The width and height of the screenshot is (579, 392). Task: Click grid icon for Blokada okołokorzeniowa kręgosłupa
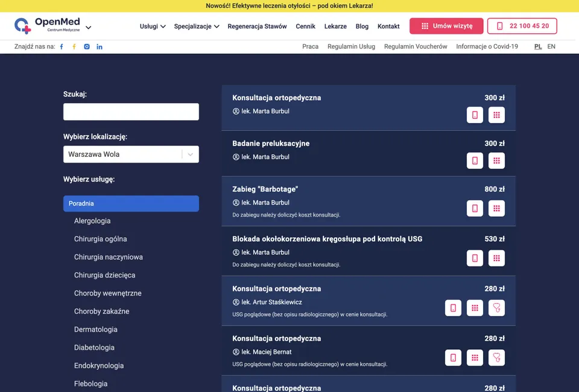point(496,258)
